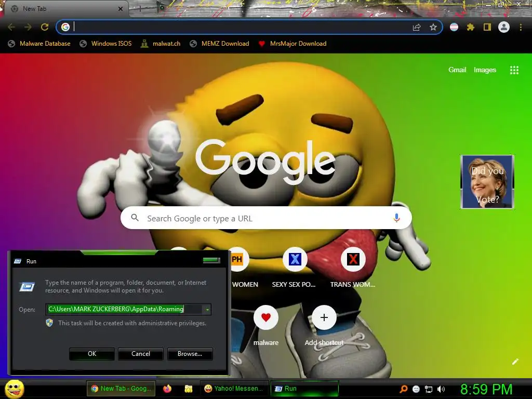
Task: Open the Google apps grid
Action: [x=514, y=70]
